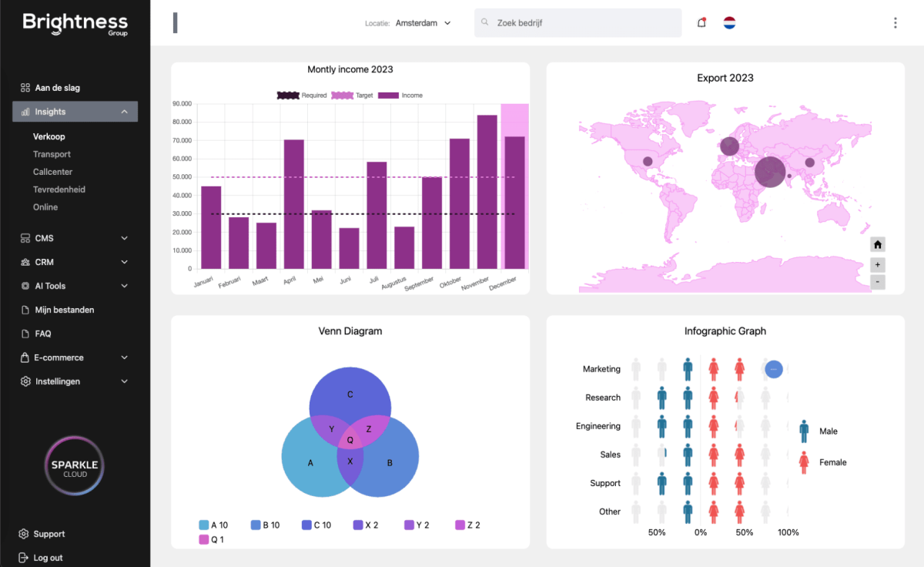Toggle the Income legend series
This screenshot has height=567, width=924.
[400, 96]
